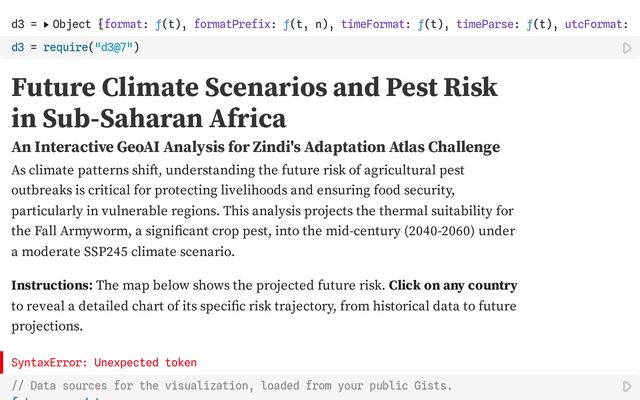Click the bold "Click on any country" text
This screenshot has width=640, height=400.
(453, 286)
